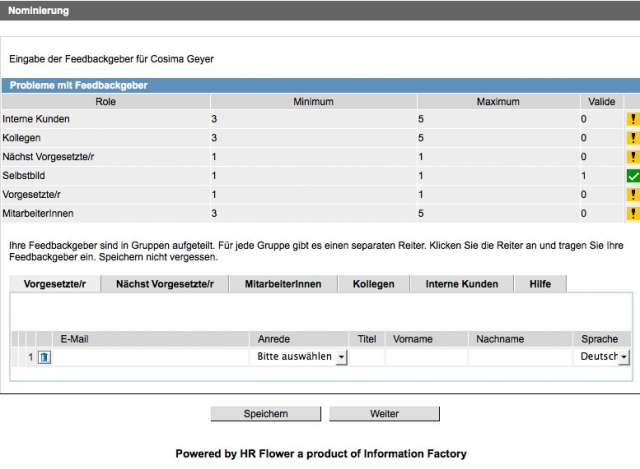Click the trash icon in row 1

[x=44, y=357]
